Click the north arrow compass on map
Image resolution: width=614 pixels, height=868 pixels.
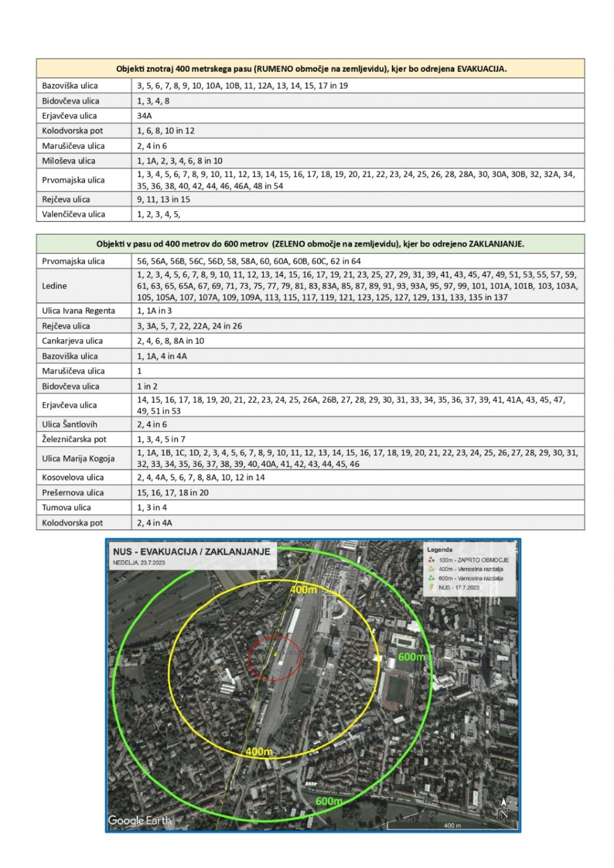click(x=503, y=808)
